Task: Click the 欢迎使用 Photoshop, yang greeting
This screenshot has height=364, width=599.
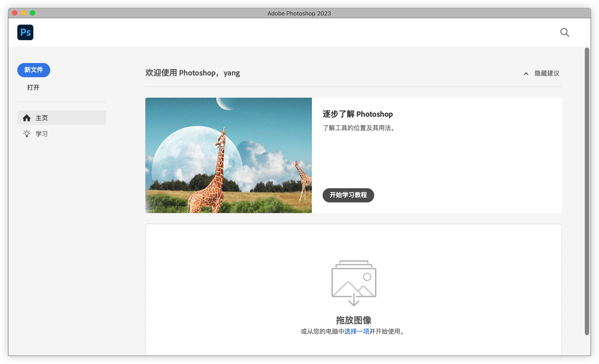Action: [x=193, y=73]
